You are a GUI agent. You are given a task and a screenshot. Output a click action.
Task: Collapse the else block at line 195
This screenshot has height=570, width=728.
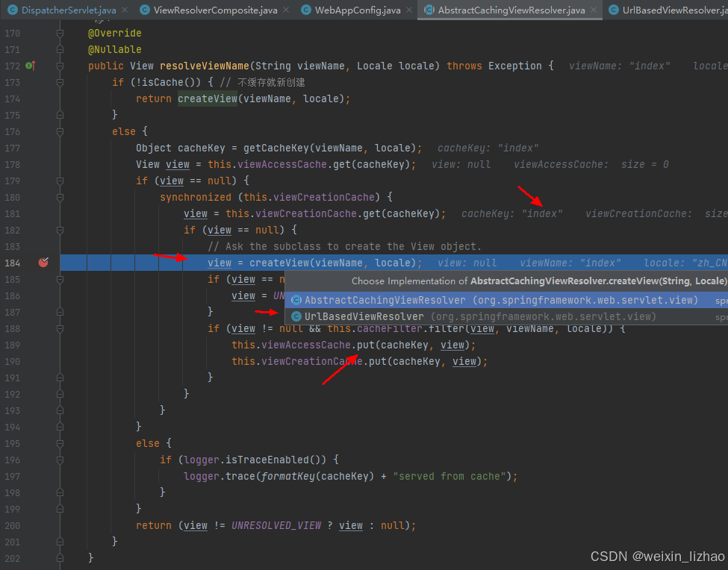[x=60, y=443]
